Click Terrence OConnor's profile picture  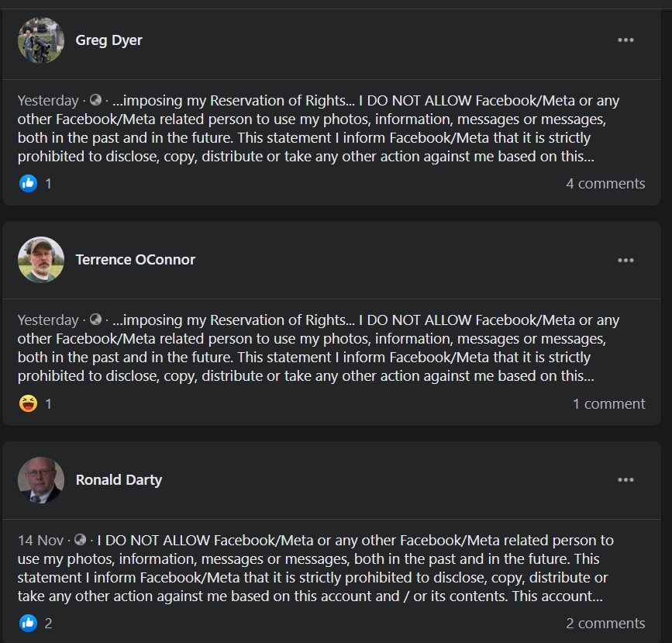pos(41,260)
